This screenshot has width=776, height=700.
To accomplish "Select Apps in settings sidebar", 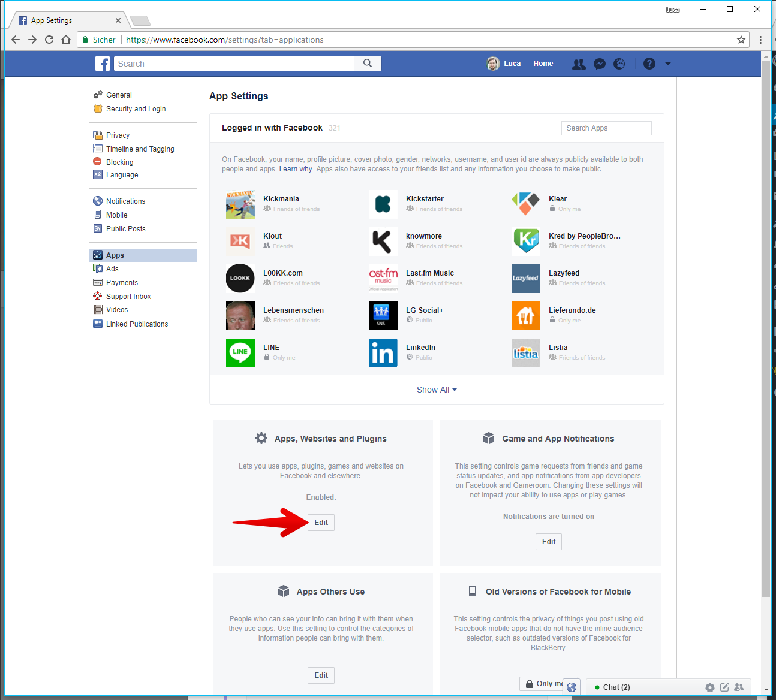I will coord(143,255).
